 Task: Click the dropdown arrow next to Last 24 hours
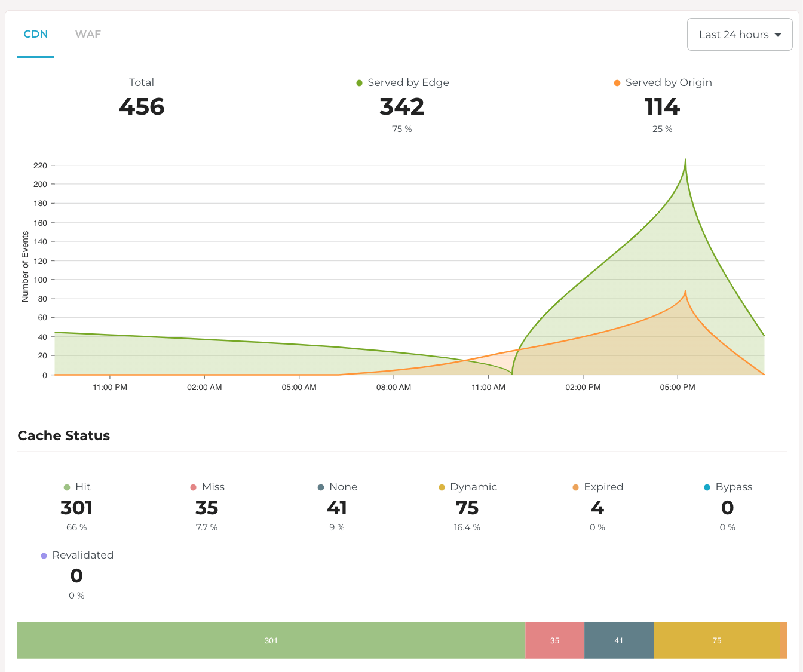[778, 35]
